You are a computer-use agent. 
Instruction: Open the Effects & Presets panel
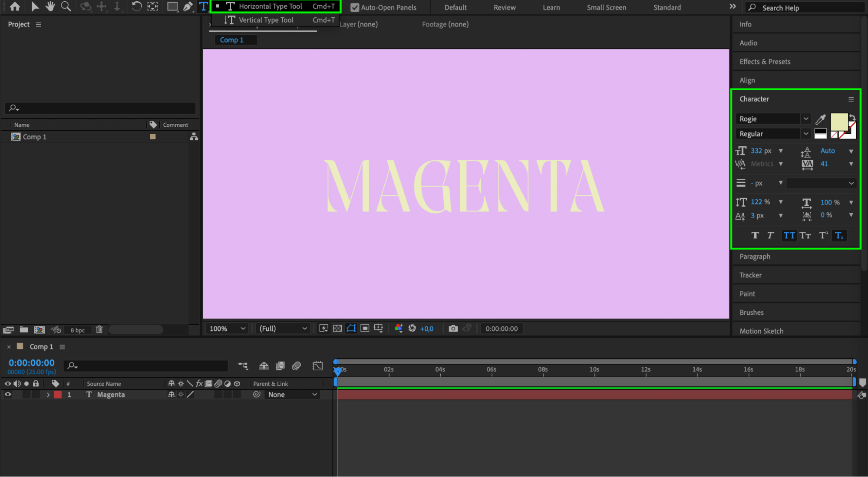765,62
